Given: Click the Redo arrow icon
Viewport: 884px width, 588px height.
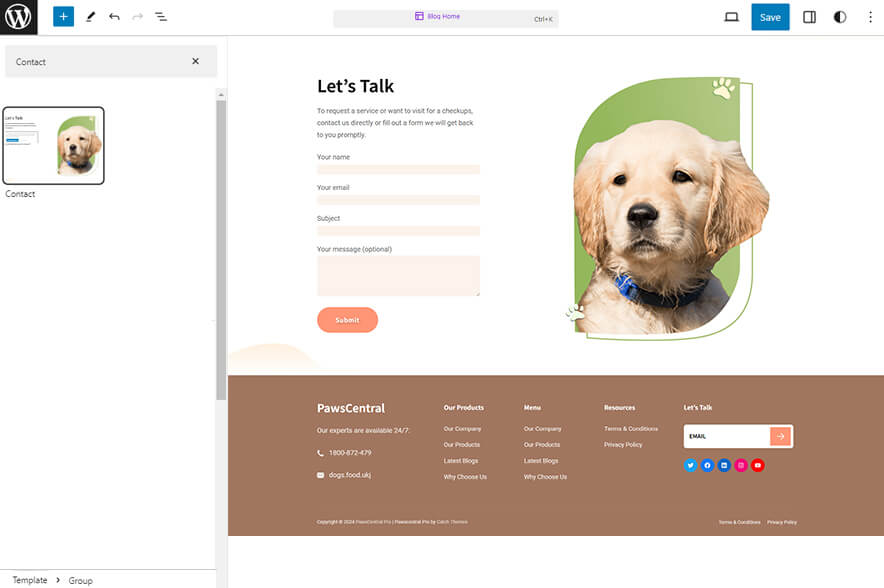Looking at the screenshot, I should (x=137, y=17).
